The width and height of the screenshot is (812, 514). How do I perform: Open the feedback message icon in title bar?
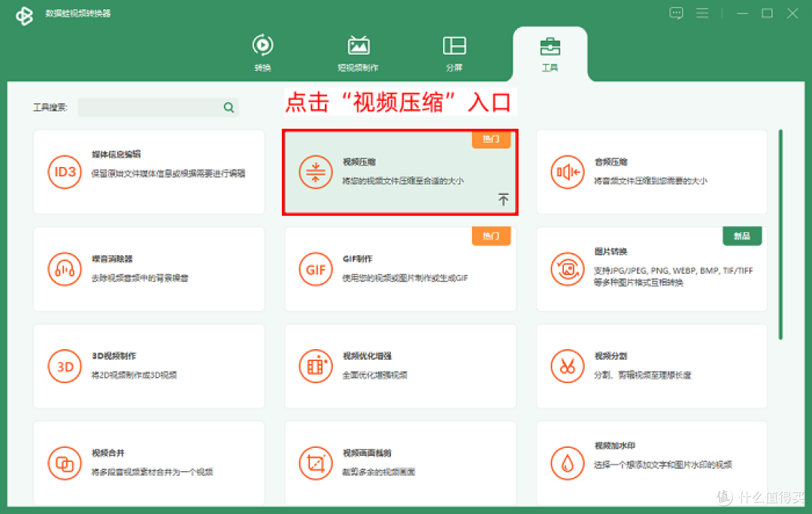[676, 13]
